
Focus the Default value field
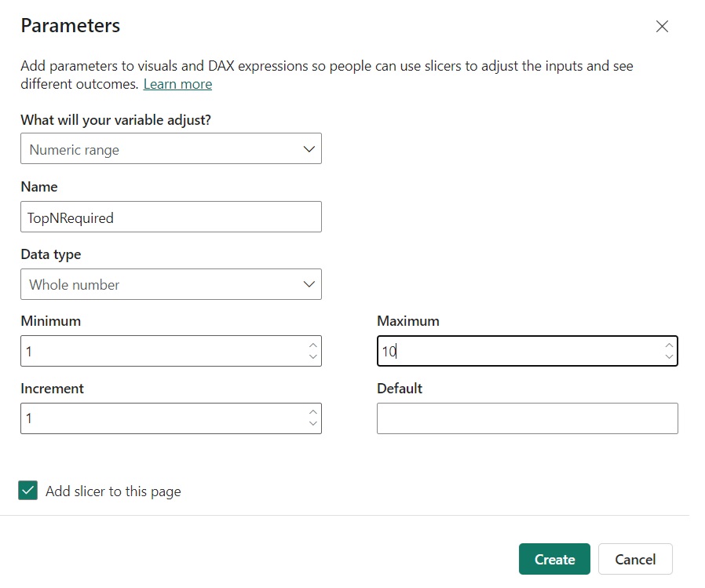point(527,418)
